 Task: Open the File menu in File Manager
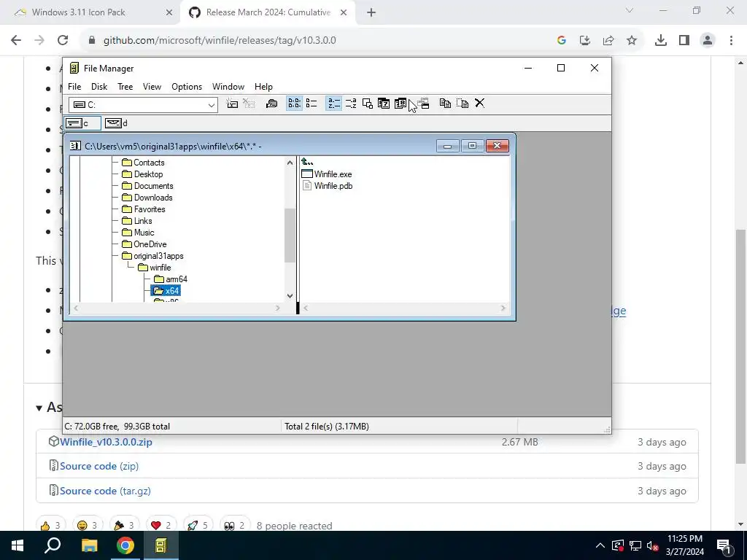(x=74, y=87)
